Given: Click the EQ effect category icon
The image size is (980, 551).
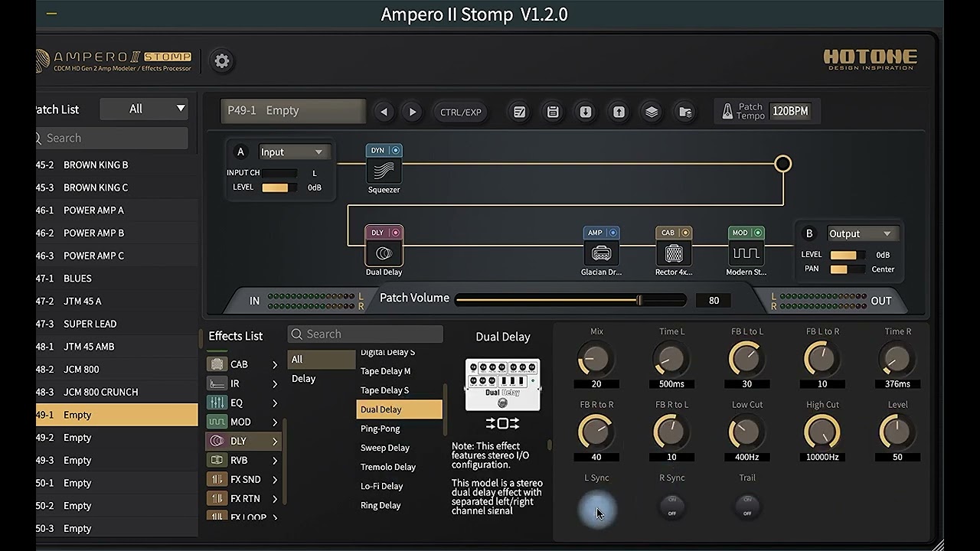Looking at the screenshot, I should click(x=217, y=403).
